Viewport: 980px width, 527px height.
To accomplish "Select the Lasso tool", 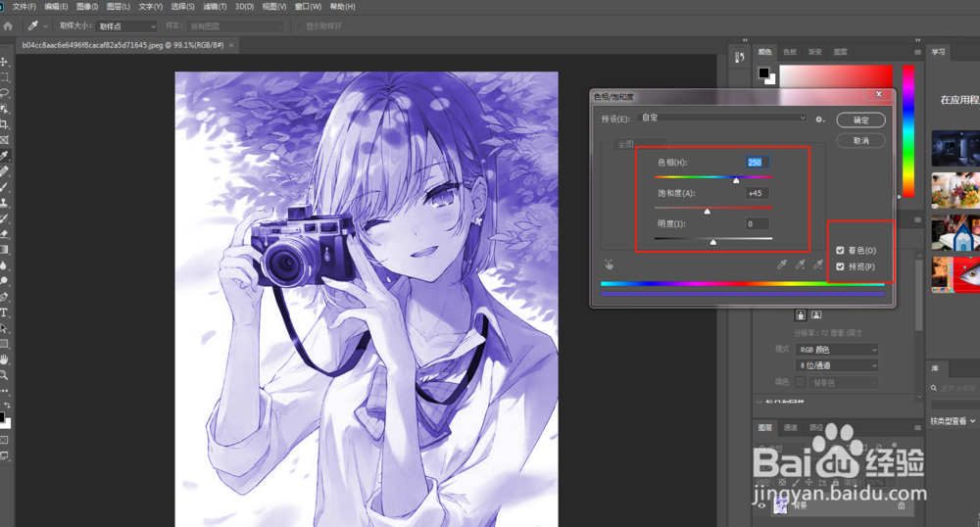I will 4,93.
